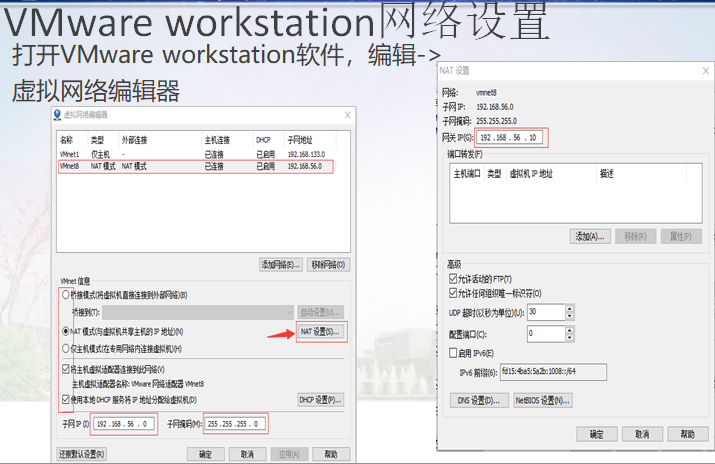Toggle 使用本地 DHCP 服务 checkbox
Viewport: 715px width, 464px height.
[66, 400]
